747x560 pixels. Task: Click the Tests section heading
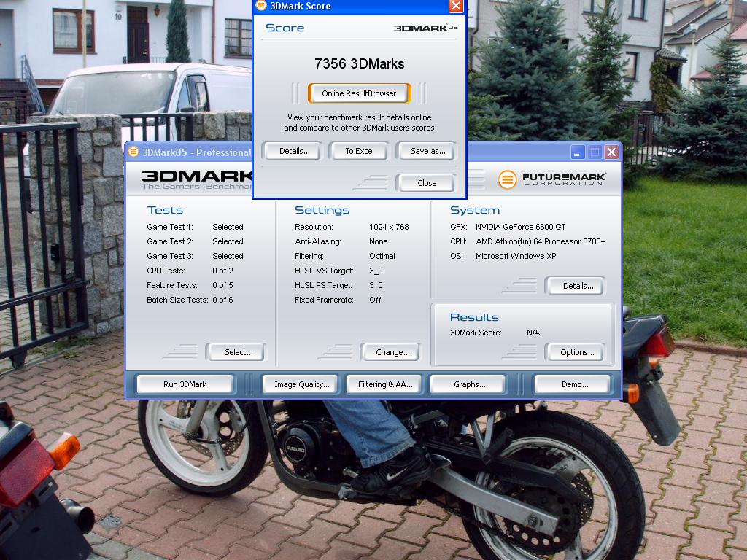coord(165,210)
